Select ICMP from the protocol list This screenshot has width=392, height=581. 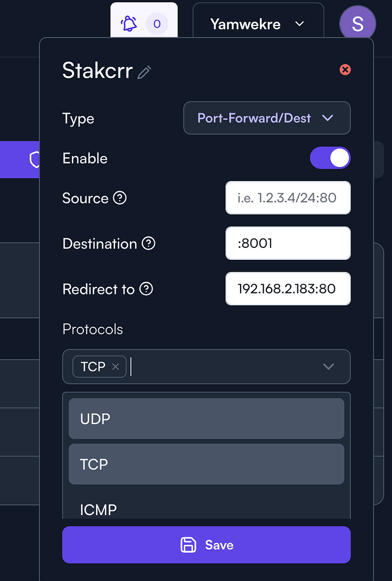pos(206,509)
